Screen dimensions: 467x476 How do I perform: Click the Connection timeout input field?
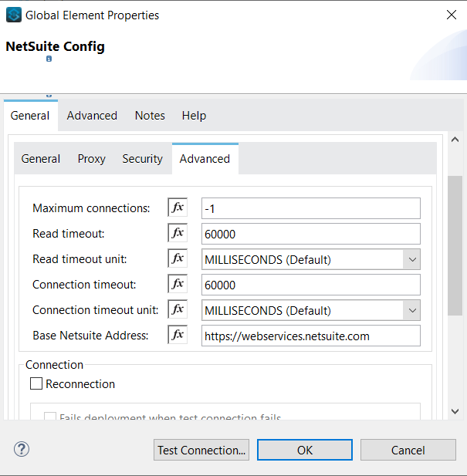point(310,285)
